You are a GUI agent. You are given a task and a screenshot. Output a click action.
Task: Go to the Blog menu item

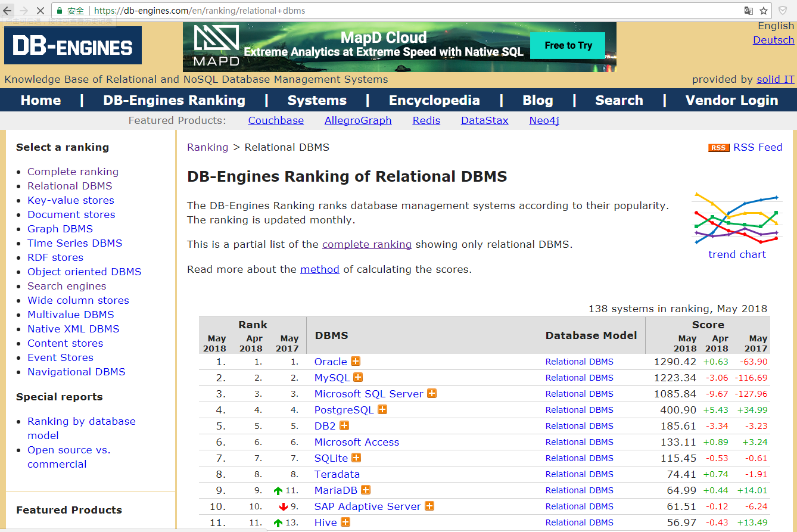coord(538,100)
